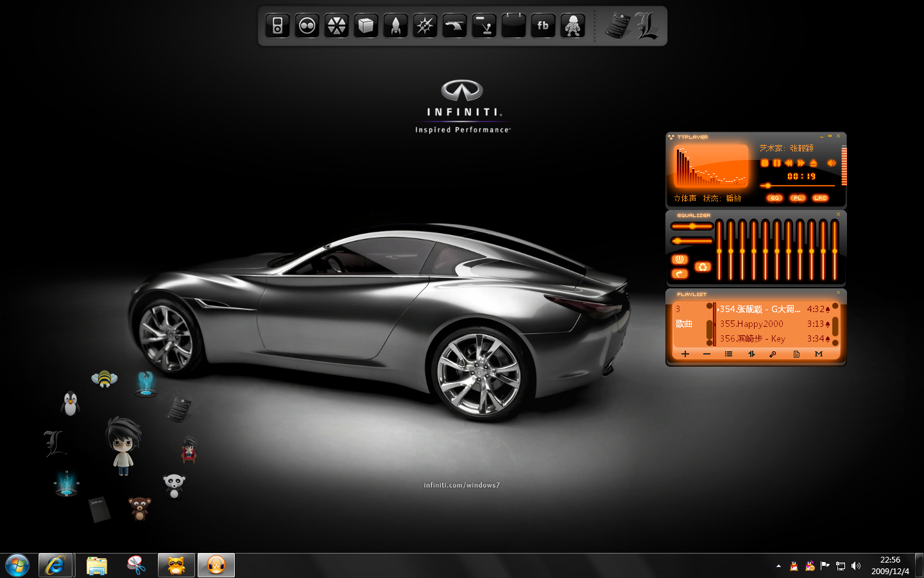The image size is (924, 578).
Task: Click the blue hologram clock icon
Action: [65, 484]
